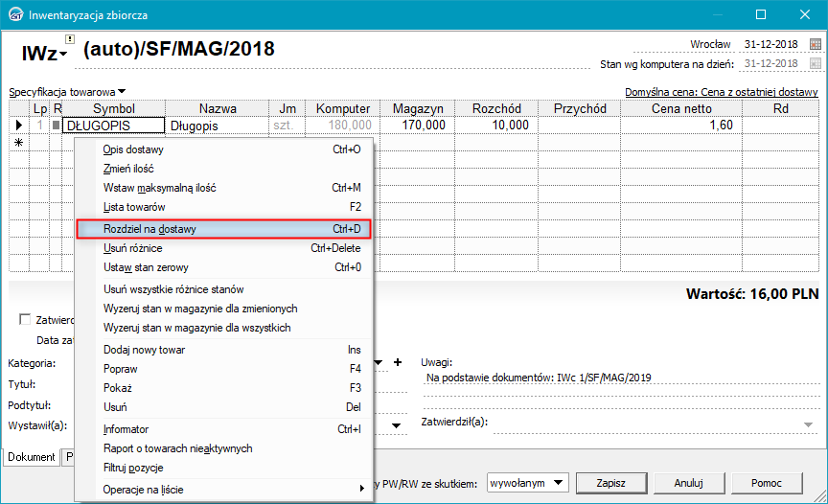Choose Wyzeruj stan w magazynie dla wszystkich

pyautogui.click(x=224, y=328)
